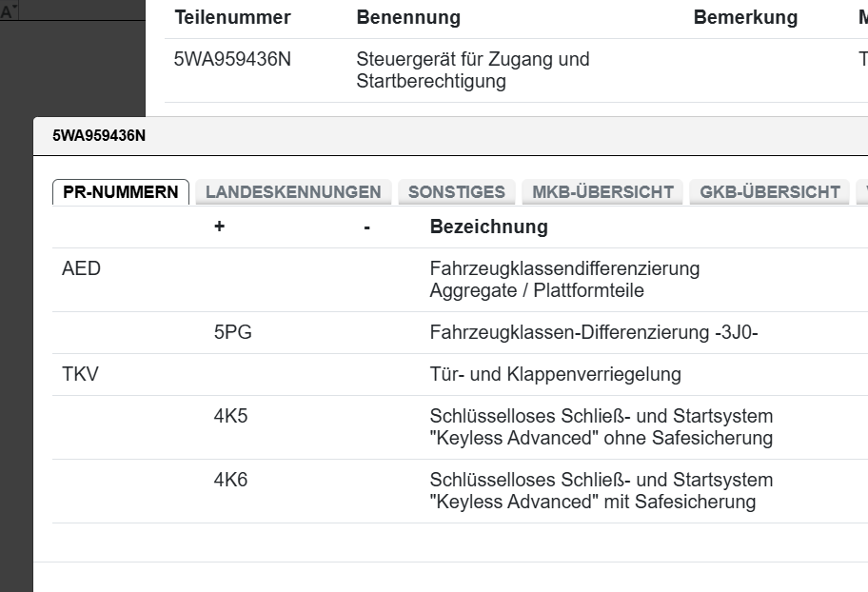Select the TKV PR family row
This screenshot has height=592, width=868.
(x=80, y=374)
